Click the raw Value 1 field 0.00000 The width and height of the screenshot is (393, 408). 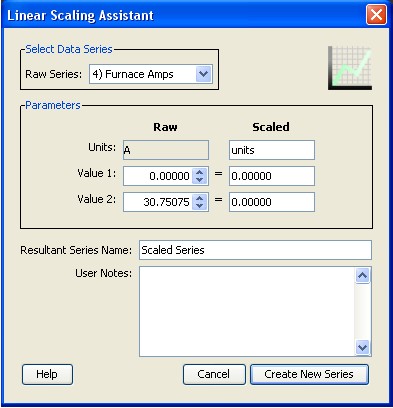(x=158, y=176)
